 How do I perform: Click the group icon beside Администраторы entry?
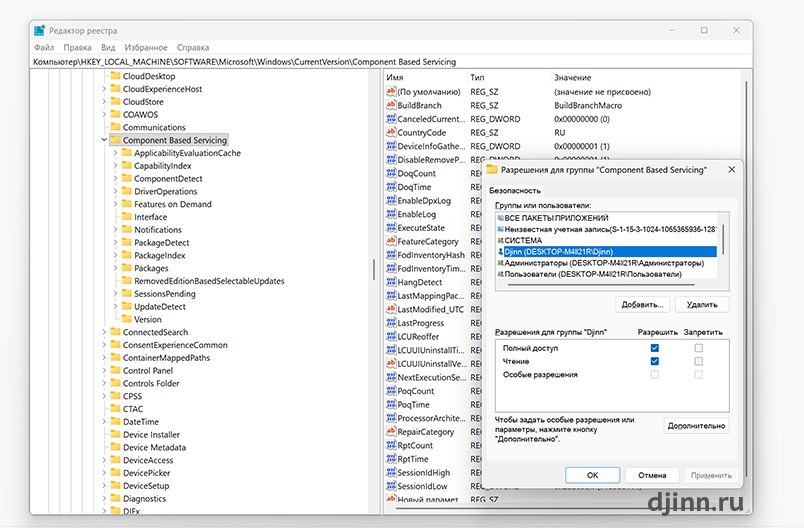click(x=500, y=263)
